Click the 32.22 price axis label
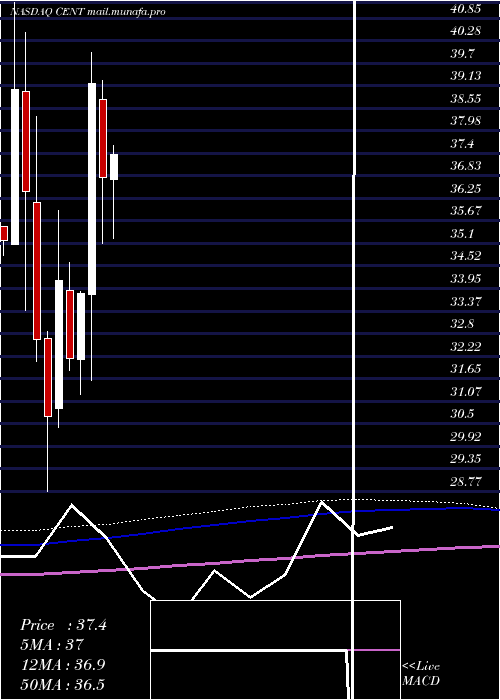 point(466,346)
